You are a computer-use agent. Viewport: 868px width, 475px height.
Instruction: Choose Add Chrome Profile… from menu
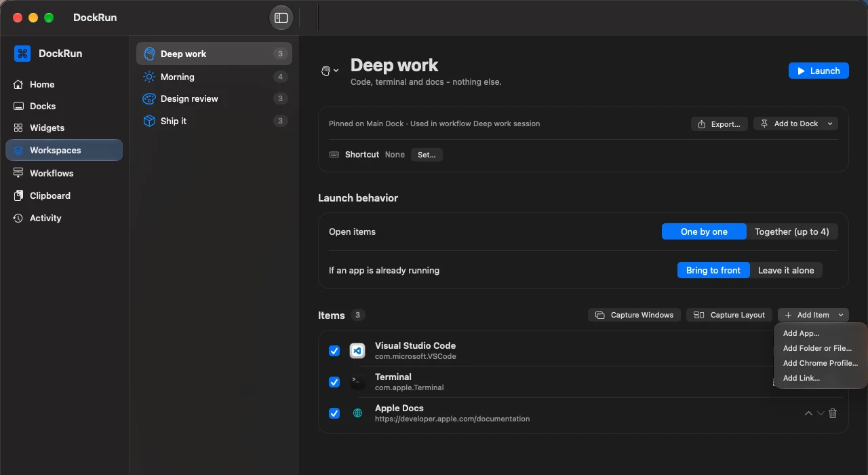pyautogui.click(x=820, y=363)
